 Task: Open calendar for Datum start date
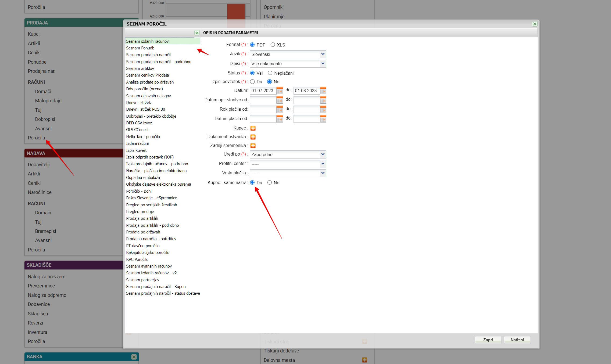click(x=280, y=91)
